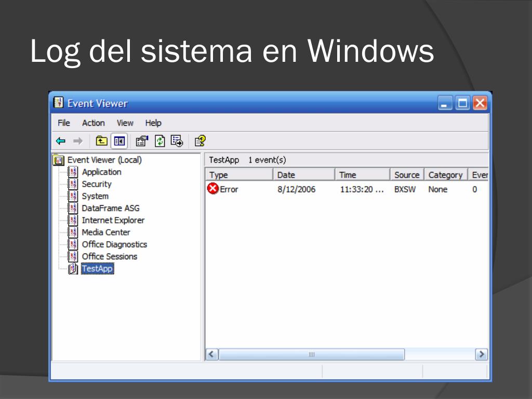Click the horizontal scrollbar left arrow
The width and height of the screenshot is (532, 399).
click(x=212, y=354)
